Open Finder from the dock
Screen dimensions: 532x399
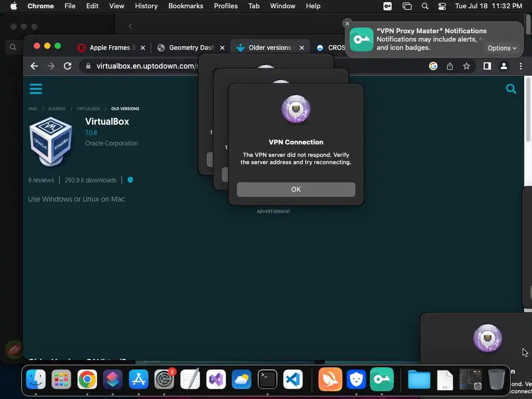point(36,379)
